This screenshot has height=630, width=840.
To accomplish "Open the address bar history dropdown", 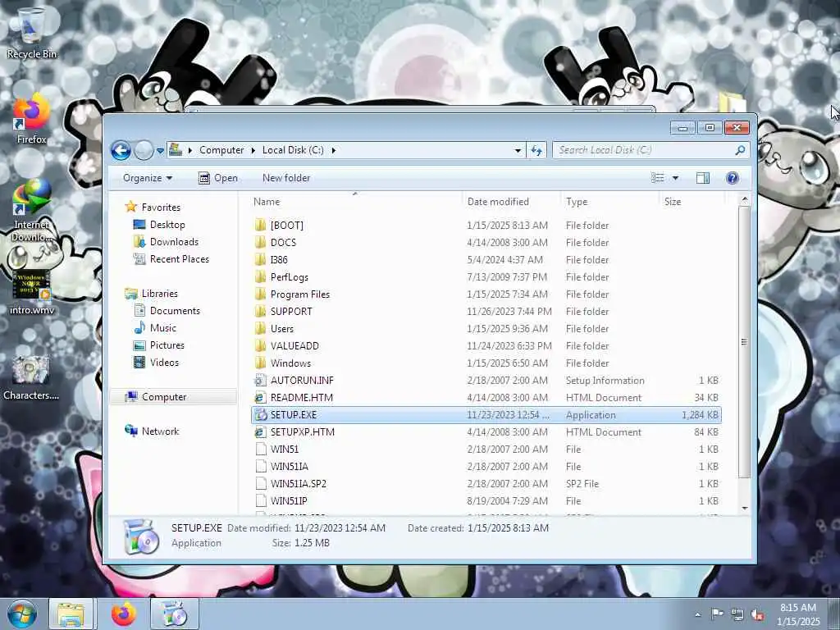I will [x=518, y=151].
